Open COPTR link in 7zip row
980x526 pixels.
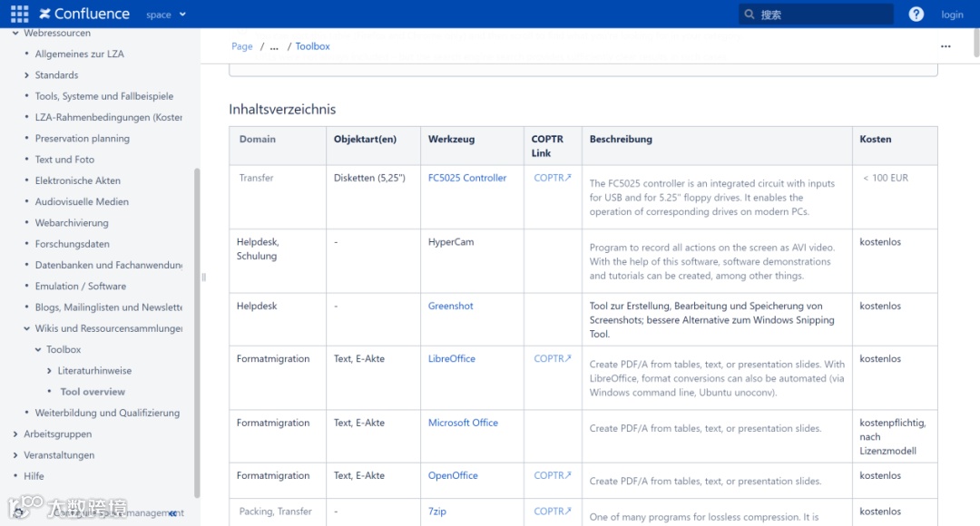coord(553,511)
